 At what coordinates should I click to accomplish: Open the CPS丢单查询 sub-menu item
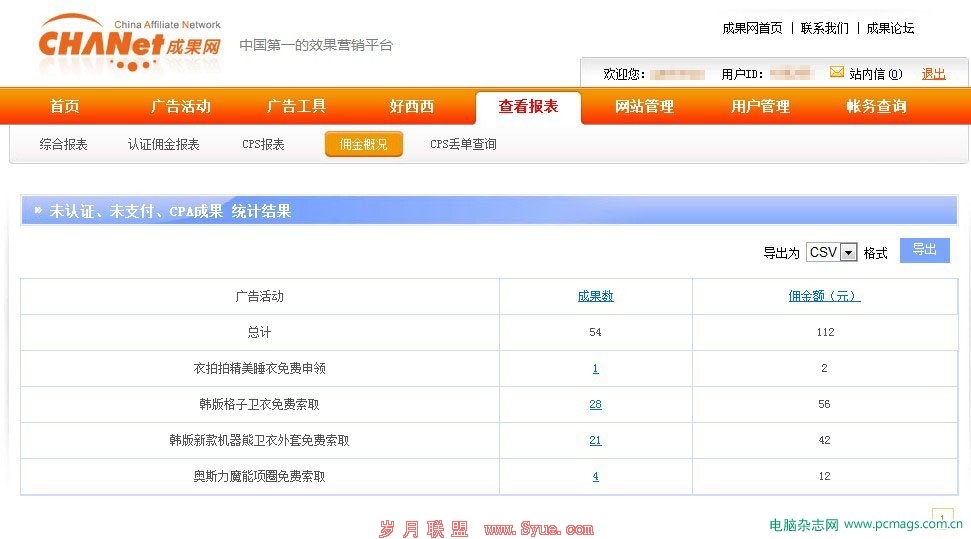pos(463,145)
